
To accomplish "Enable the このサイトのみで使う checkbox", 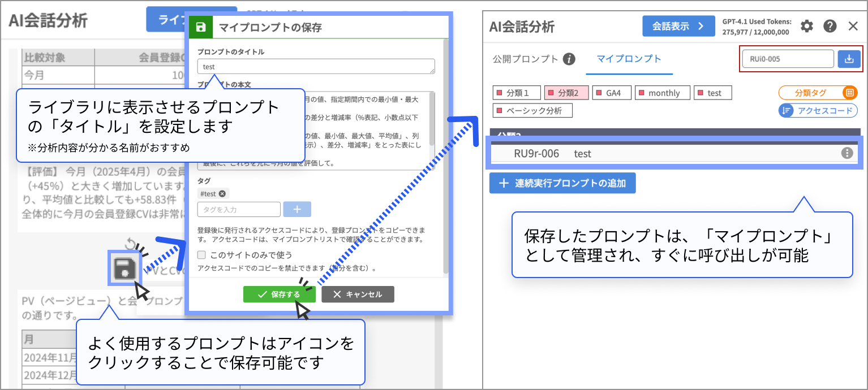I will pyautogui.click(x=201, y=255).
